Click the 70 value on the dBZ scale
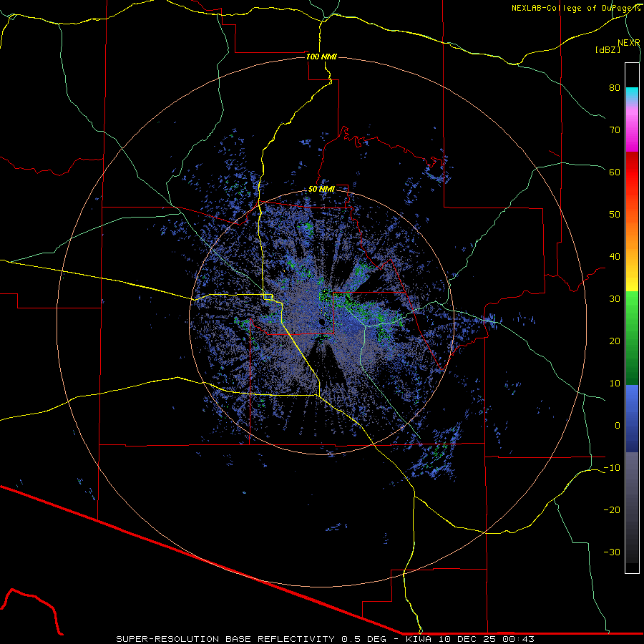The image size is (644, 644). tap(615, 130)
